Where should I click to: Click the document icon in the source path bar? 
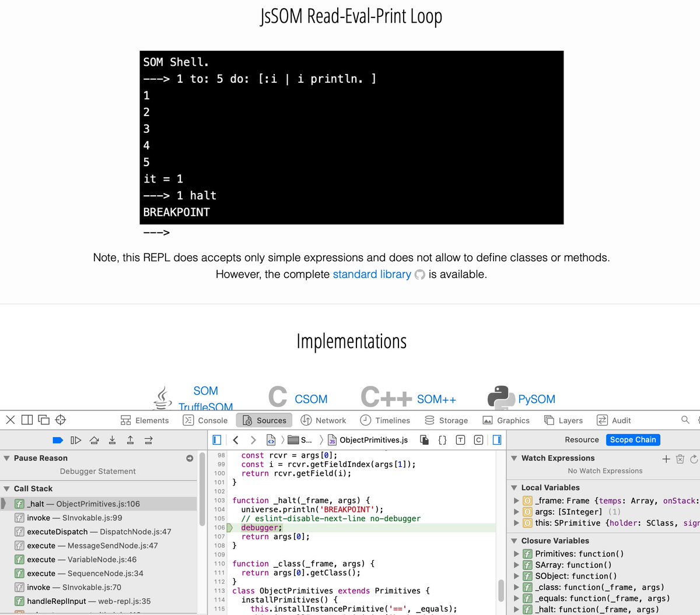[271, 440]
